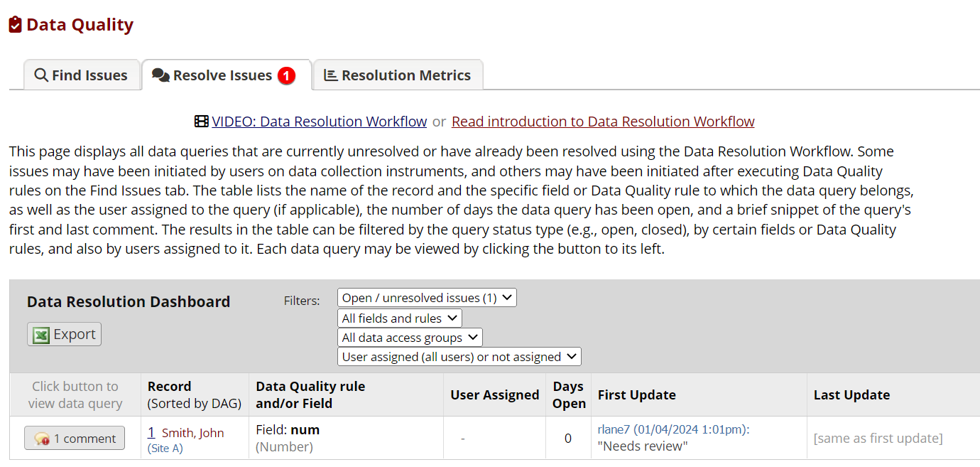The height and width of the screenshot is (467, 980).
Task: Click the film icon beside VIDEO link
Action: [x=202, y=122]
